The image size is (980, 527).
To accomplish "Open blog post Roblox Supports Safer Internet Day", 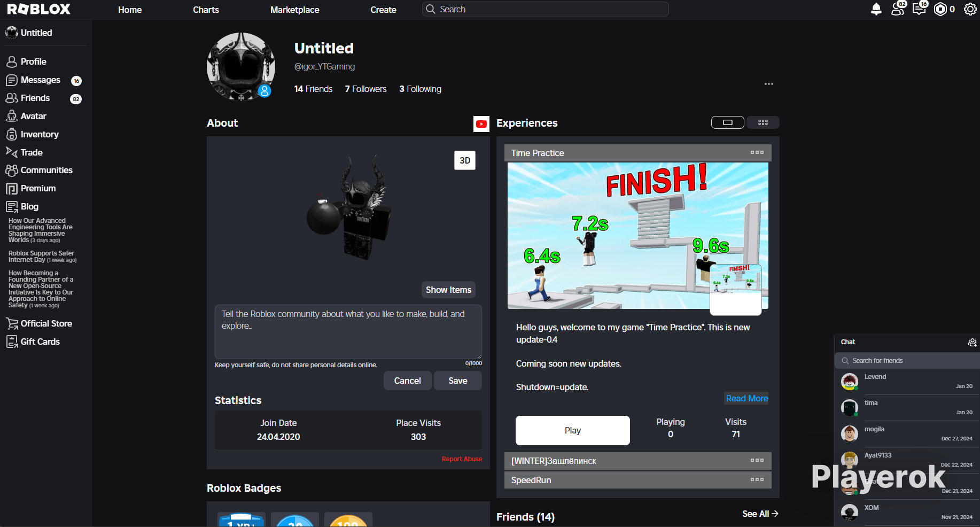I will (42, 257).
